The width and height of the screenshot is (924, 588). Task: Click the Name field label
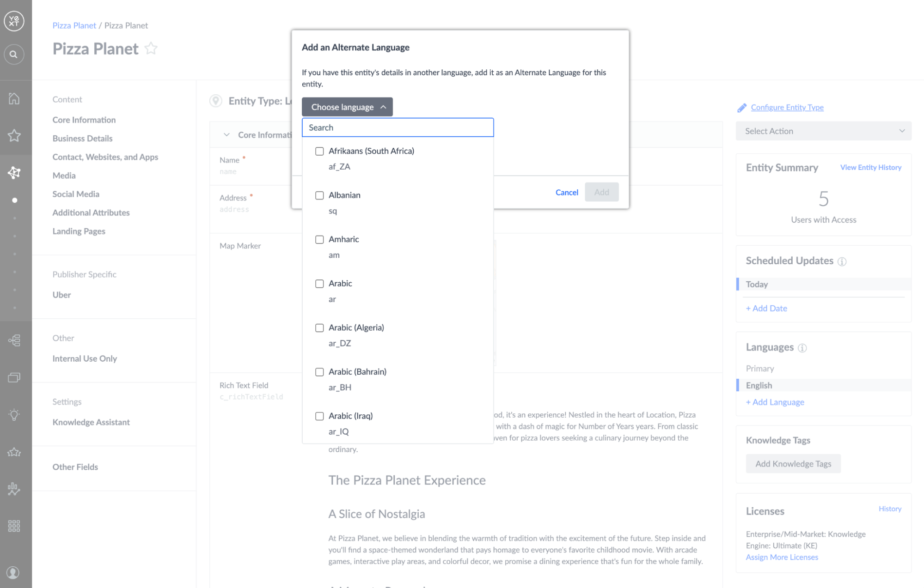pos(229,160)
